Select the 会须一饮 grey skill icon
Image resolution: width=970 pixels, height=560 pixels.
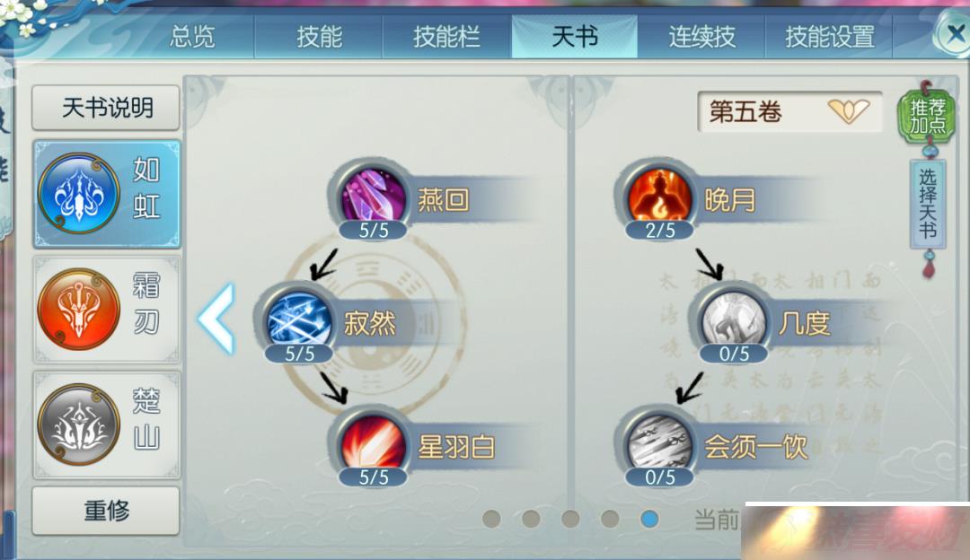tap(659, 444)
